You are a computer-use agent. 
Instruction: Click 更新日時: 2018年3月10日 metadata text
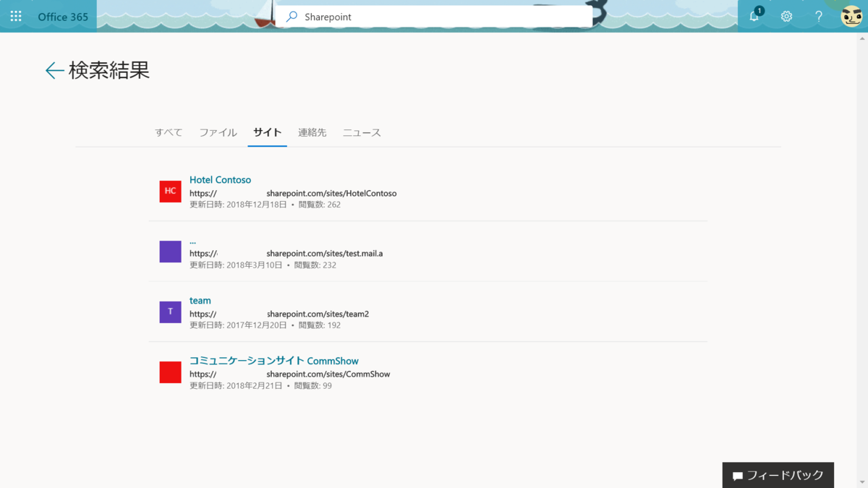coord(236,265)
